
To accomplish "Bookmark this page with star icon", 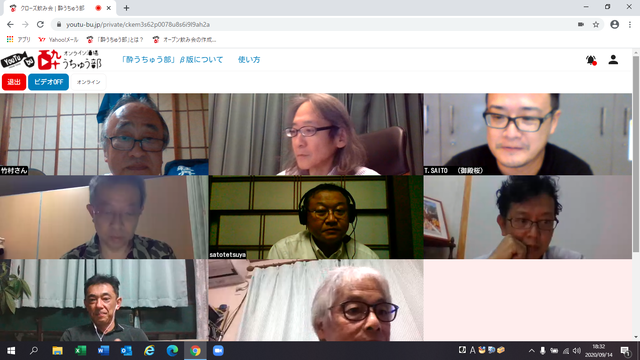I will (596, 24).
